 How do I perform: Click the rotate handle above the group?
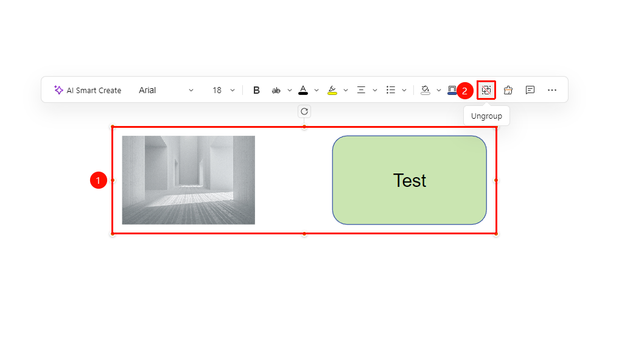point(304,111)
